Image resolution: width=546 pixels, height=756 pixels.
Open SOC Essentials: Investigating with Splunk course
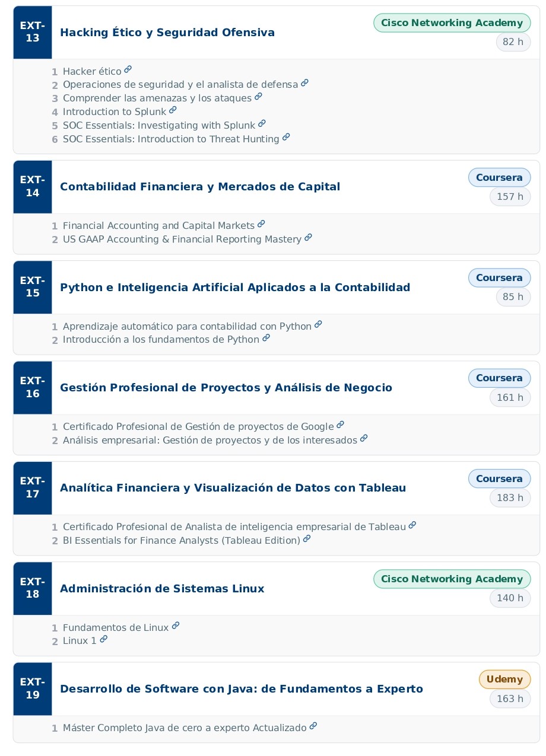tap(159, 126)
